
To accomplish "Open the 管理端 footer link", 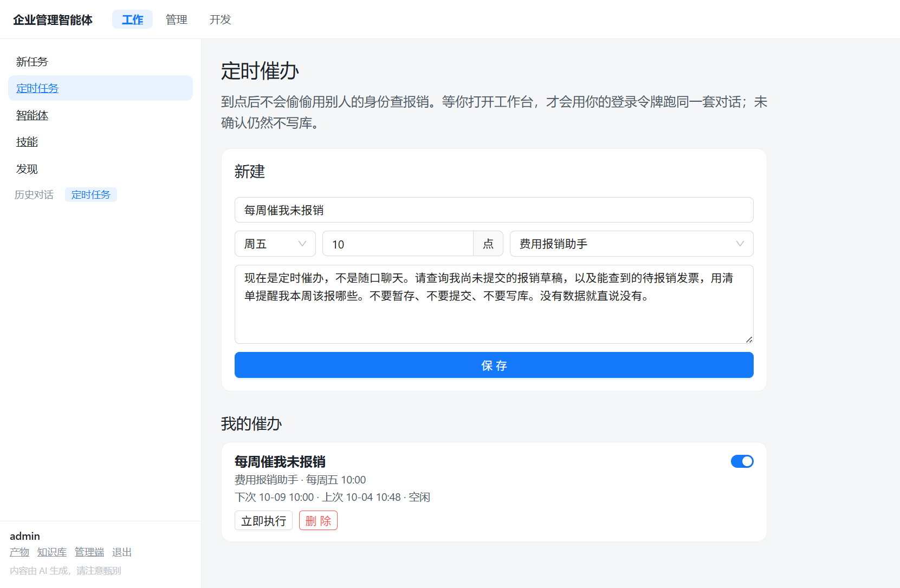I will click(89, 552).
